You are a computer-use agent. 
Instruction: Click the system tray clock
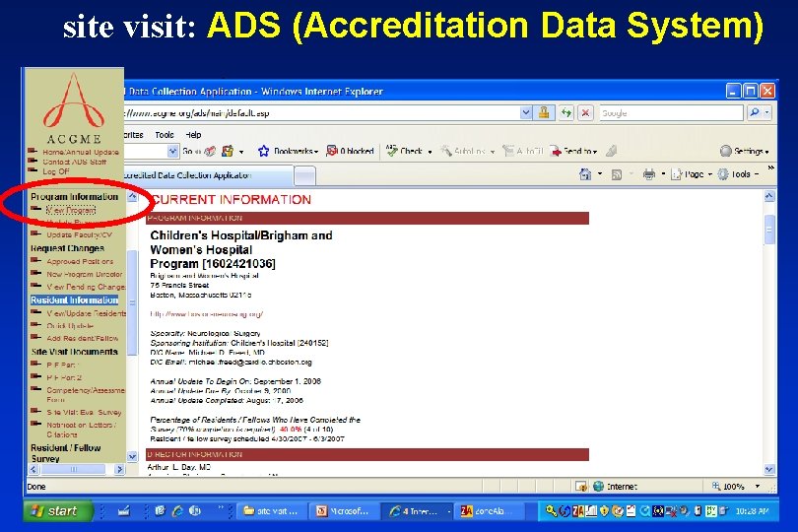click(751, 510)
